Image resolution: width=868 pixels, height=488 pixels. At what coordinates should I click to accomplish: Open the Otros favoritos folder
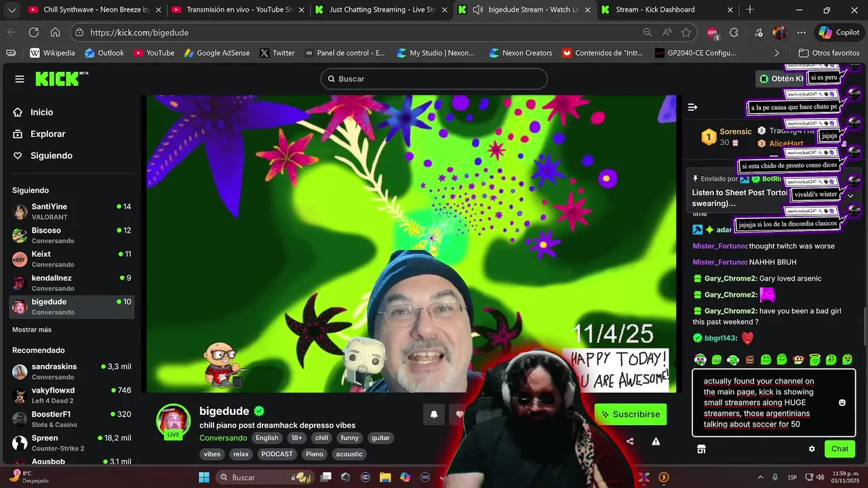829,53
